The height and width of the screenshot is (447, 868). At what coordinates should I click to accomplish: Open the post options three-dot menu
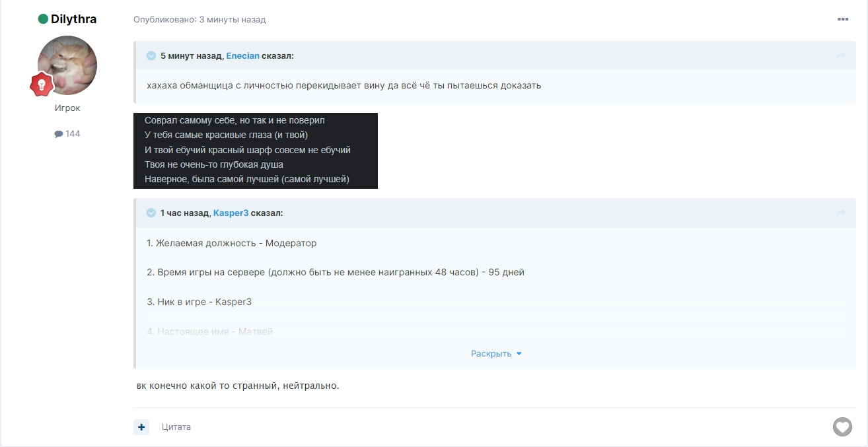point(842,20)
